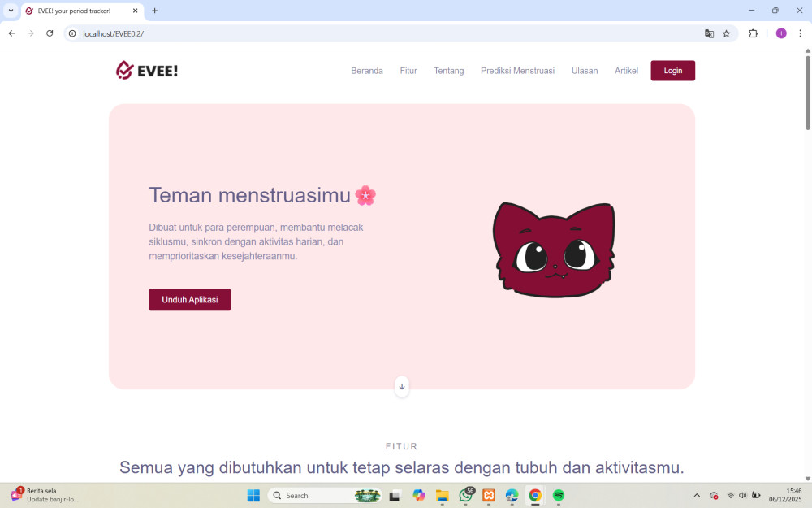Bookmark this page with the star icon

click(727, 33)
